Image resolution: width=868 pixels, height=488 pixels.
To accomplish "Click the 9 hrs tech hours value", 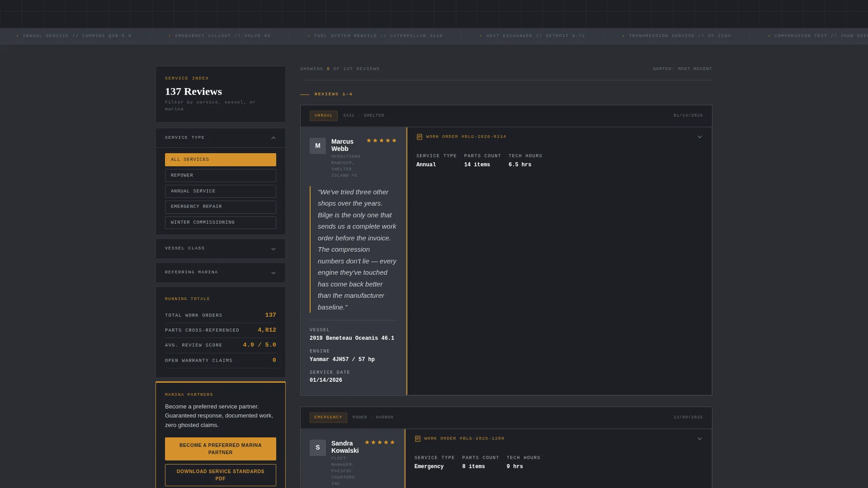I will [514, 467].
